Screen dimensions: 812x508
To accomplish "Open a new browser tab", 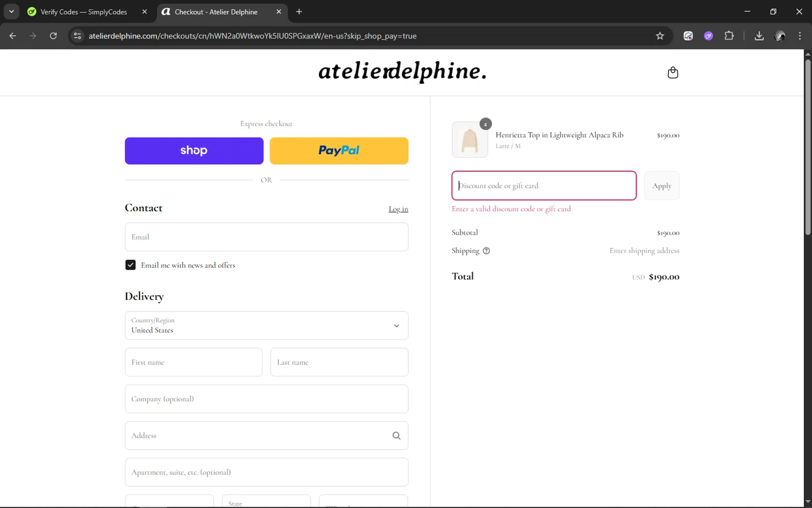I will 299,11.
